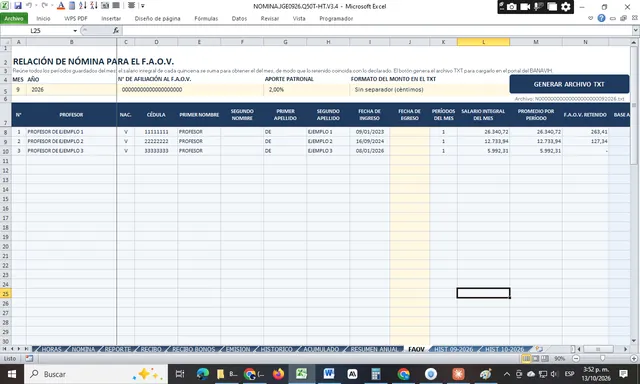Viewport: 640px width, 384px height.
Task: Open the Archivo tab
Action: pyautogui.click(x=14, y=19)
